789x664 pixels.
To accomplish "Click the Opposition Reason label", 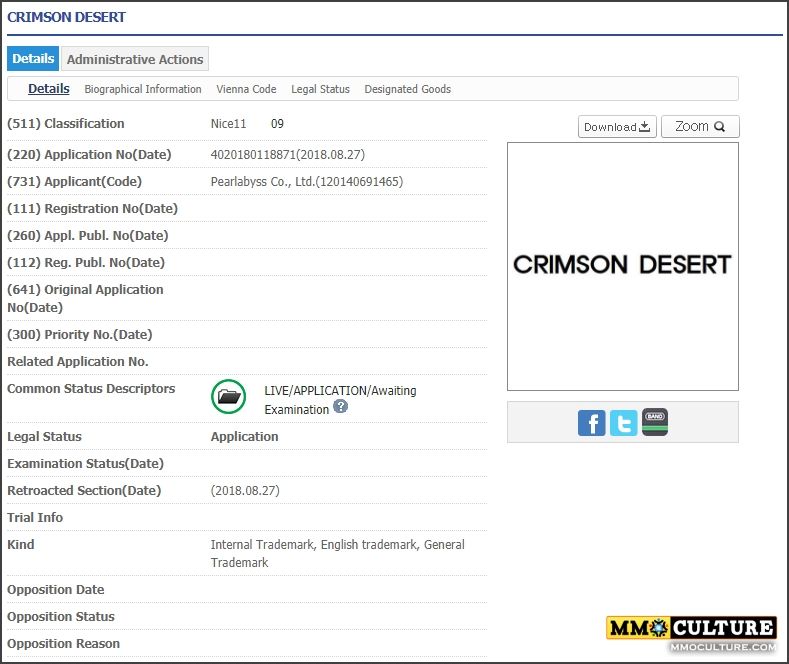I will [63, 643].
